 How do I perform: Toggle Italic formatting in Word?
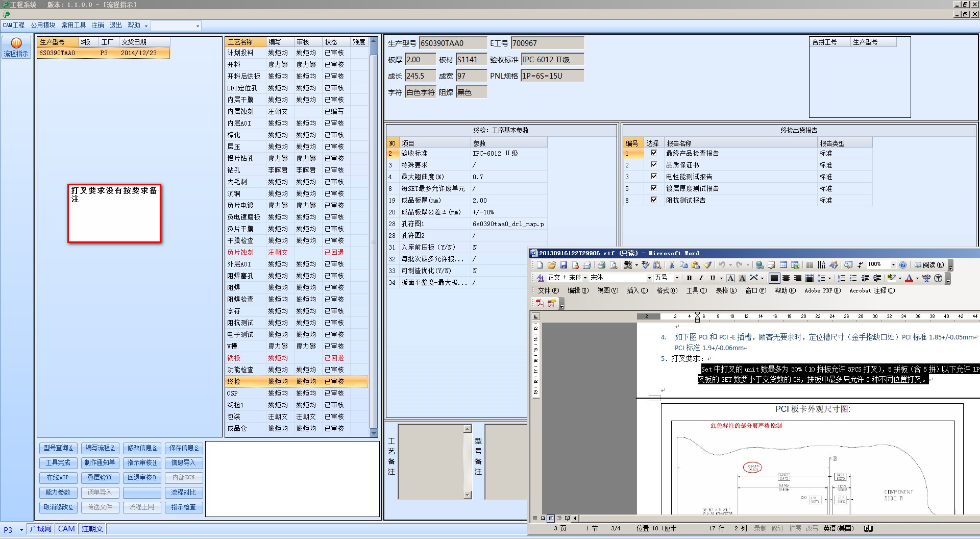click(x=701, y=278)
